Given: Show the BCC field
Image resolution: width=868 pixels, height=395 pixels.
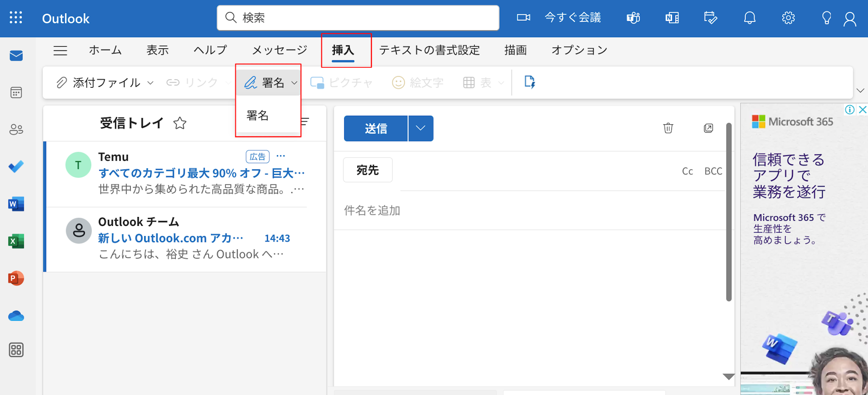Looking at the screenshot, I should coord(713,171).
